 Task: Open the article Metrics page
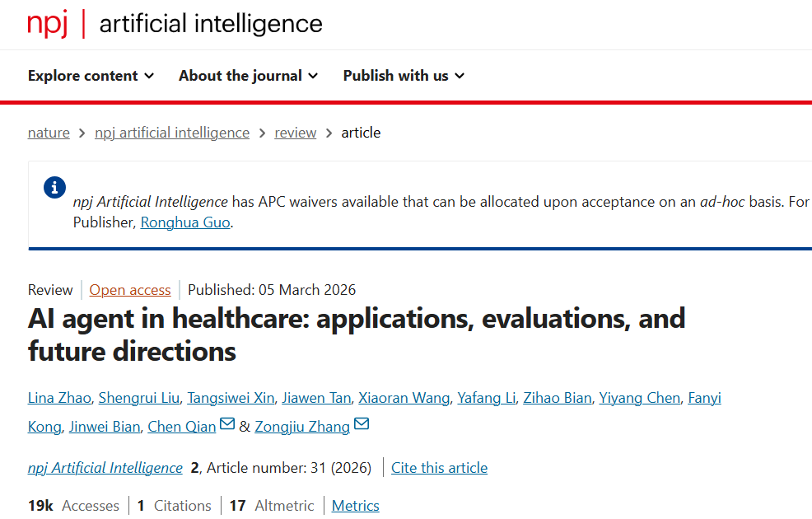point(356,506)
